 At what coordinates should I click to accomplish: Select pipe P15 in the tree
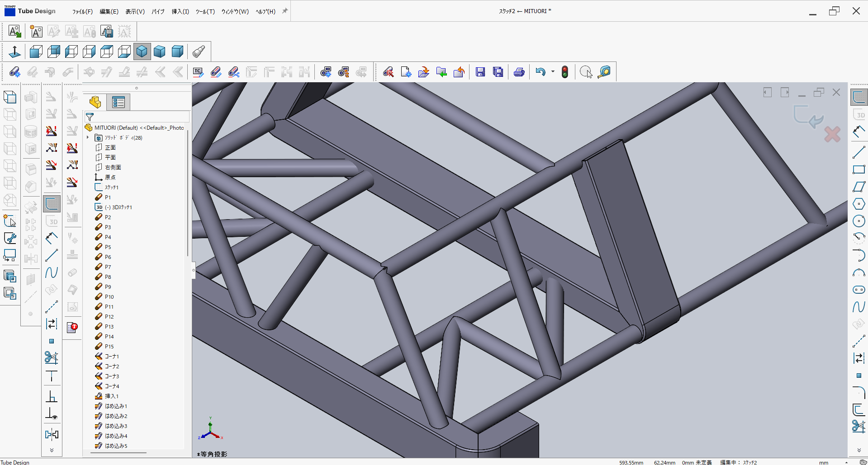(109, 346)
